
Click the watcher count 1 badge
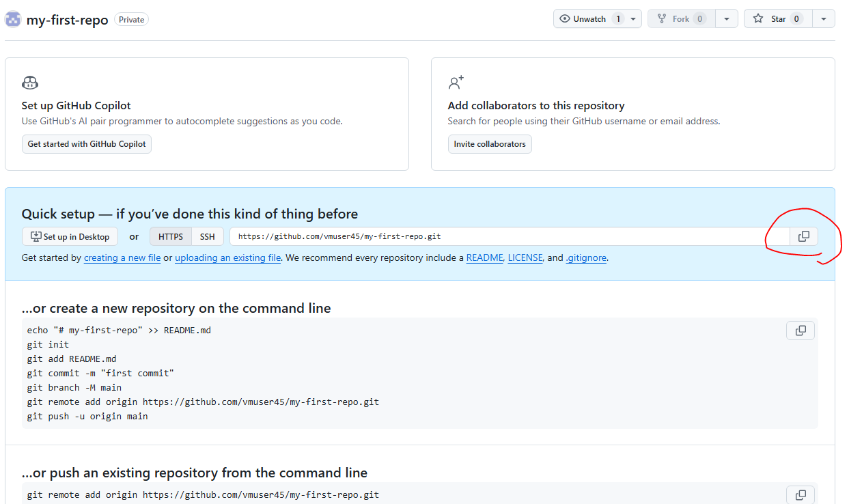pyautogui.click(x=618, y=19)
